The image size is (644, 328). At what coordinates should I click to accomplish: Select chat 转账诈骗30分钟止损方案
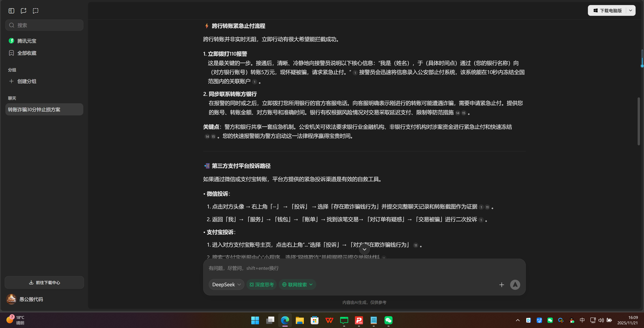pos(44,109)
